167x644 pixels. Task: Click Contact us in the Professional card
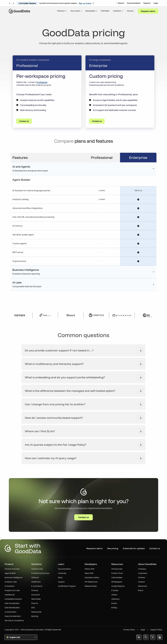pyautogui.click(x=24, y=121)
